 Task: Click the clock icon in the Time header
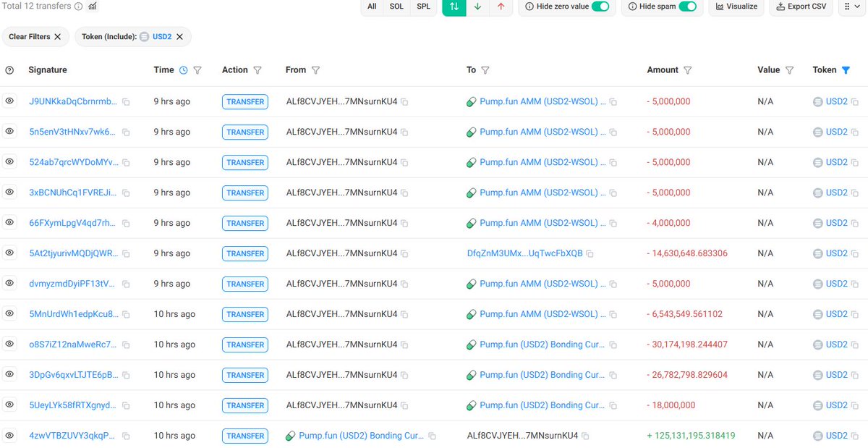tap(183, 70)
